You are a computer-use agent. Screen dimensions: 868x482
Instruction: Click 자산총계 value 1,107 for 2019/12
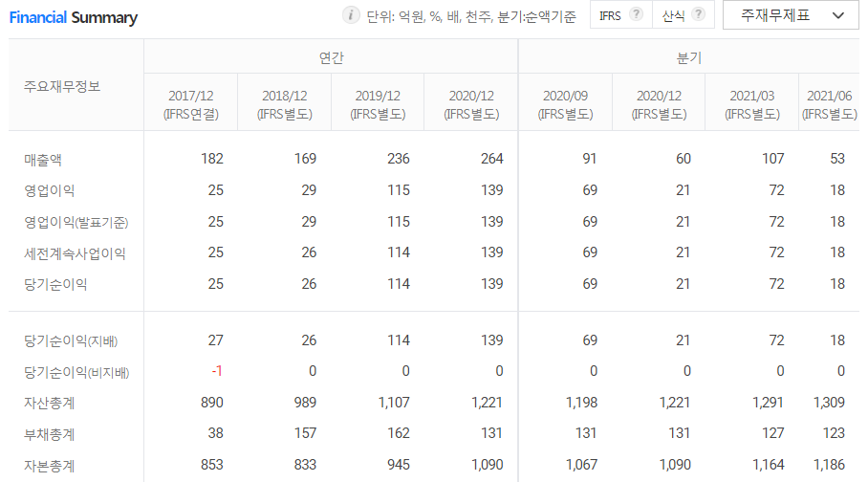[394, 403]
